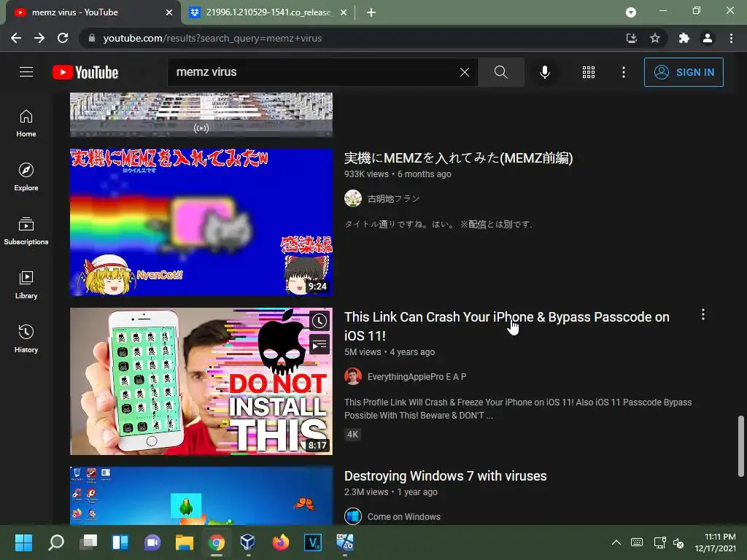
Task: Open Home in the sidebar
Action: click(26, 122)
